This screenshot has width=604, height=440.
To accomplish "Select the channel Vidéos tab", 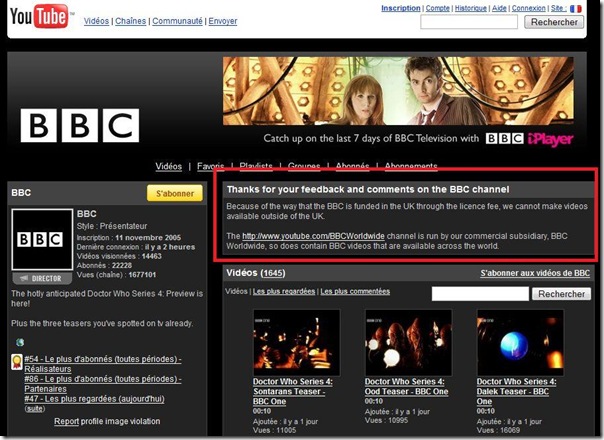I will coord(169,166).
